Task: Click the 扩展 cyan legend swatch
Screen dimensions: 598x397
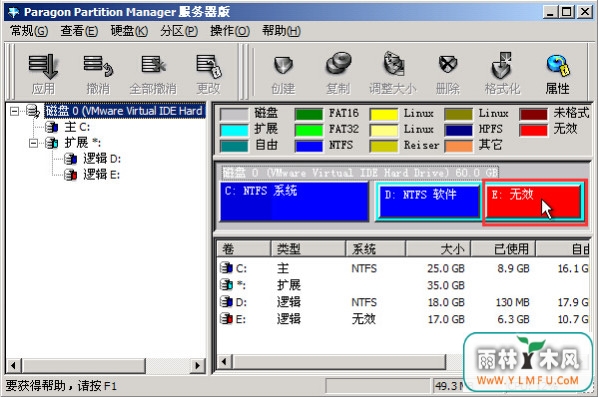Action: [234, 130]
